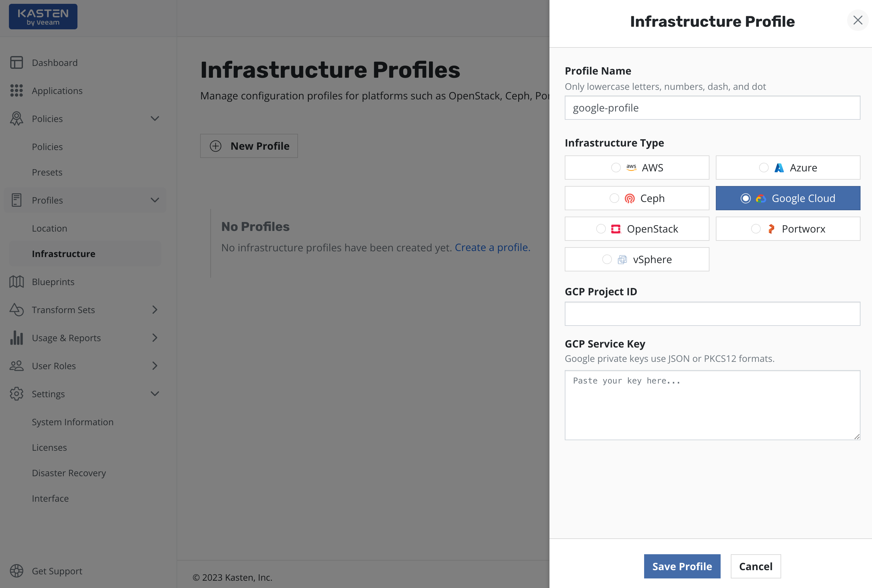Click the Kasten by Veeam logo
The image size is (872, 588).
click(x=43, y=17)
